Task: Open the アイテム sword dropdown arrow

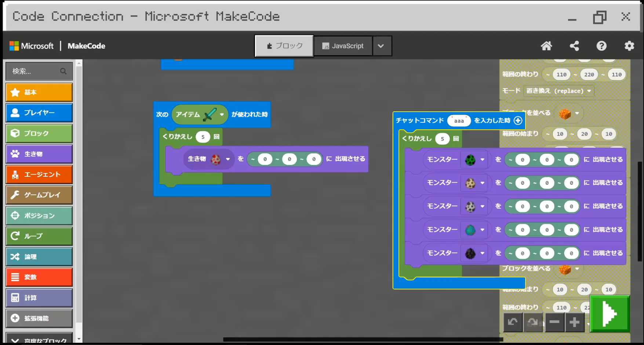Action: 222,115
